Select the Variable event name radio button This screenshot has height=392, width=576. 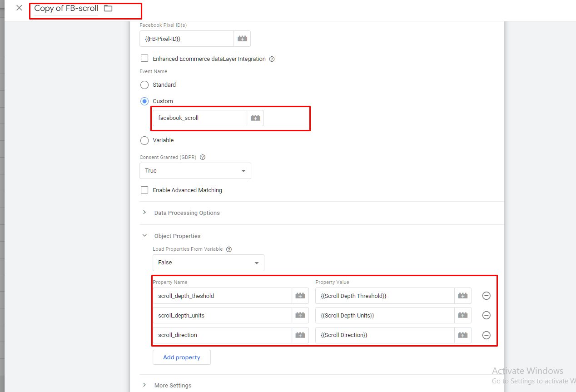(144, 140)
